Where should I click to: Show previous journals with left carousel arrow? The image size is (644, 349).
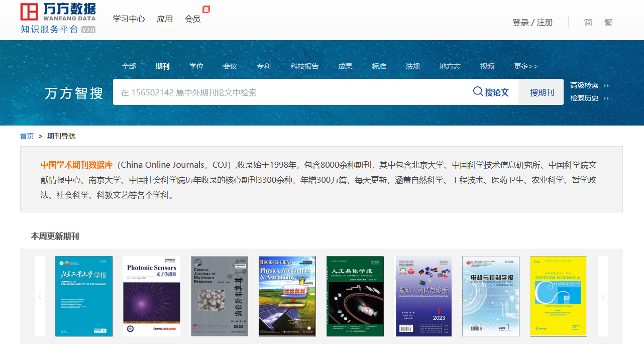point(40,296)
